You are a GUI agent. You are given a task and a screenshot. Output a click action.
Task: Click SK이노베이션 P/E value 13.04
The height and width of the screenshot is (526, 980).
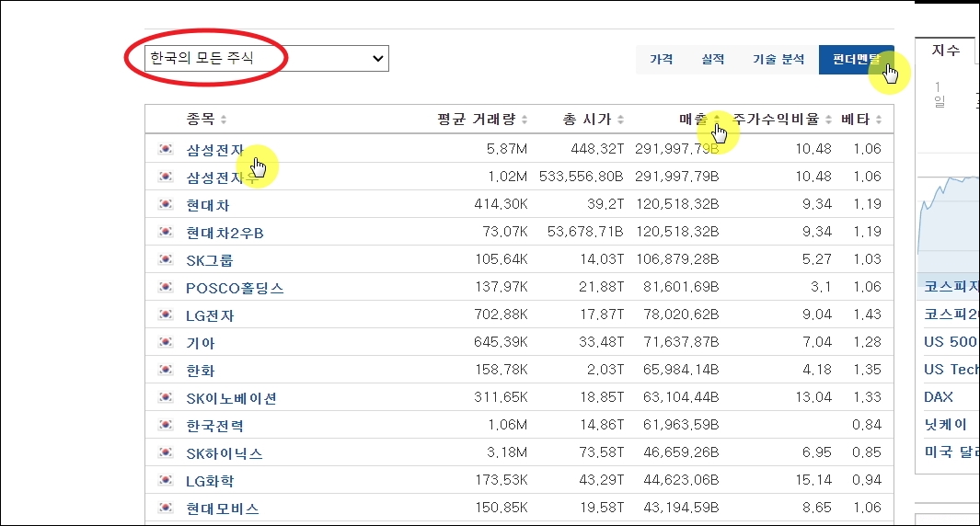[813, 396]
